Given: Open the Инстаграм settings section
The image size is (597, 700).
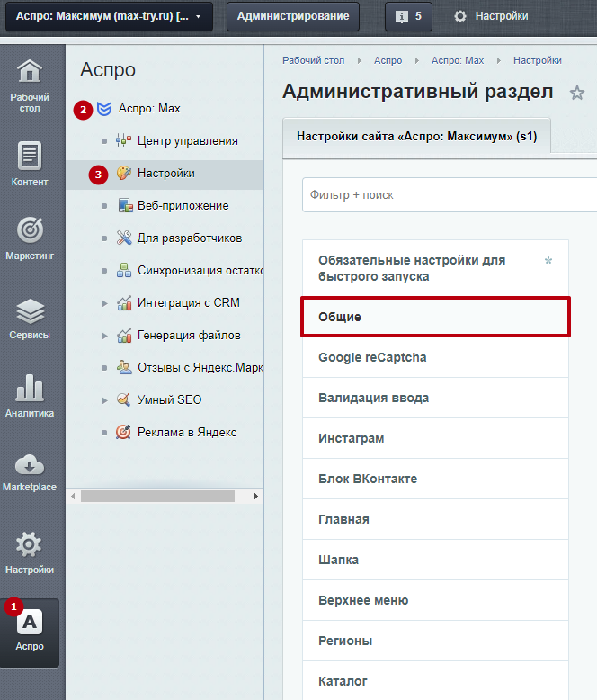Looking at the screenshot, I should pos(435,439).
